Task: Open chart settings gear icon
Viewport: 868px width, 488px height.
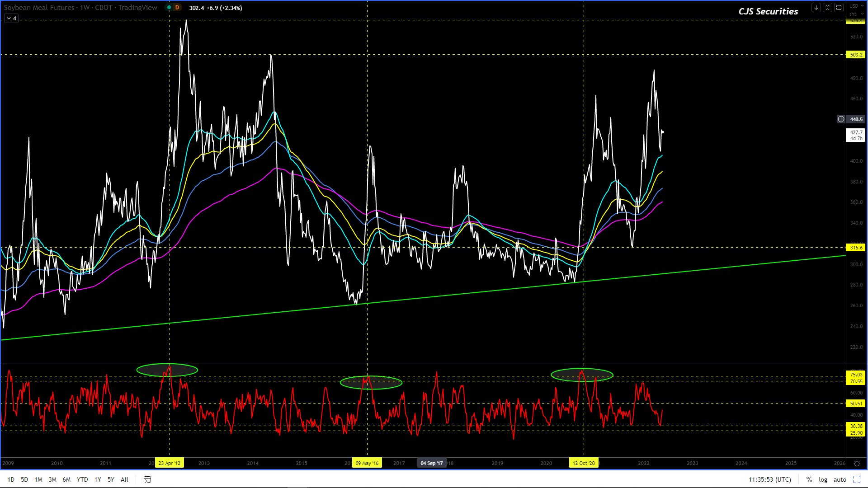Action: pos(857,464)
